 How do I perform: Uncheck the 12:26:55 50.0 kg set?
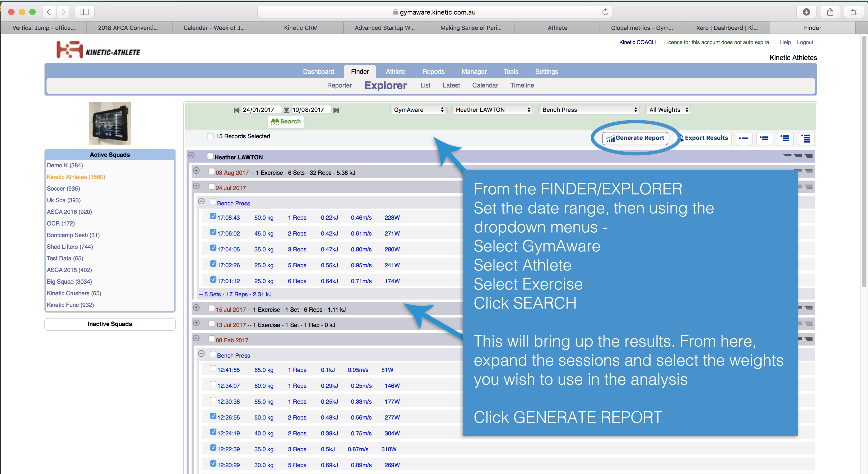(213, 416)
